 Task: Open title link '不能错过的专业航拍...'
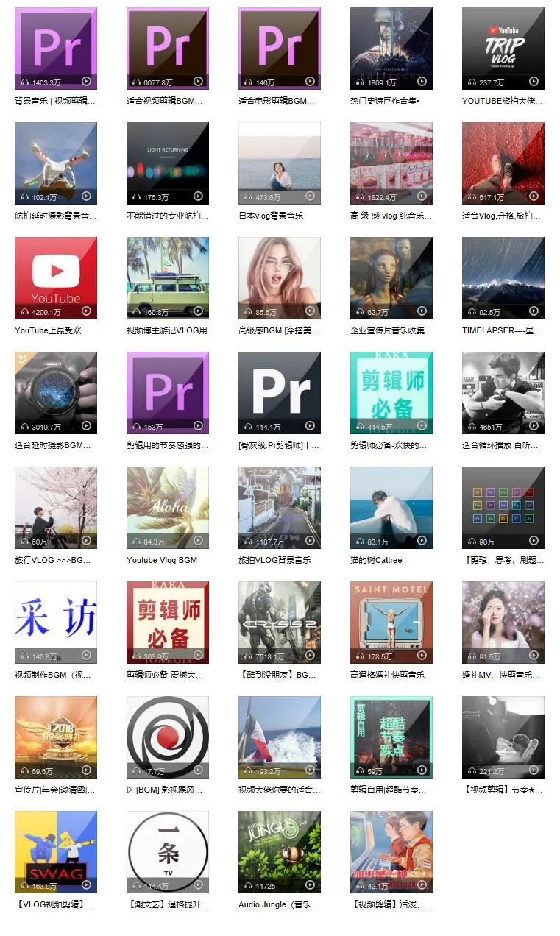(x=167, y=216)
